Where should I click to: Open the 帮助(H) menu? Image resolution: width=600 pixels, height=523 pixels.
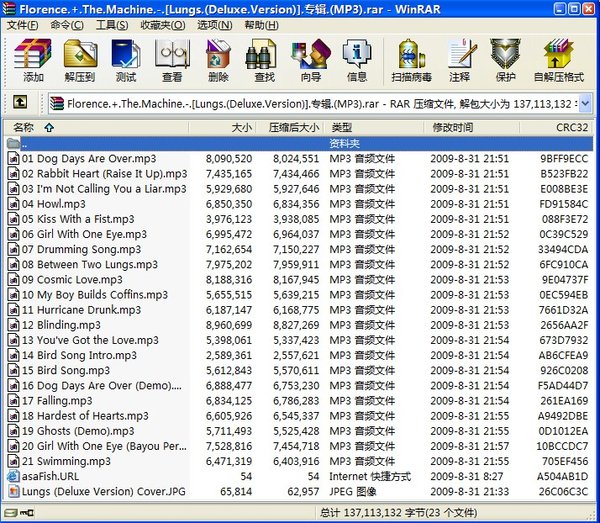(x=261, y=25)
